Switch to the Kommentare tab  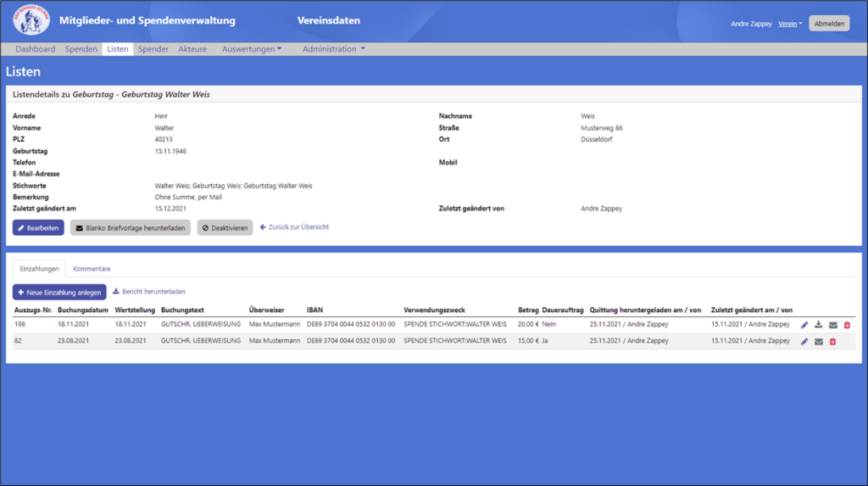(x=92, y=269)
